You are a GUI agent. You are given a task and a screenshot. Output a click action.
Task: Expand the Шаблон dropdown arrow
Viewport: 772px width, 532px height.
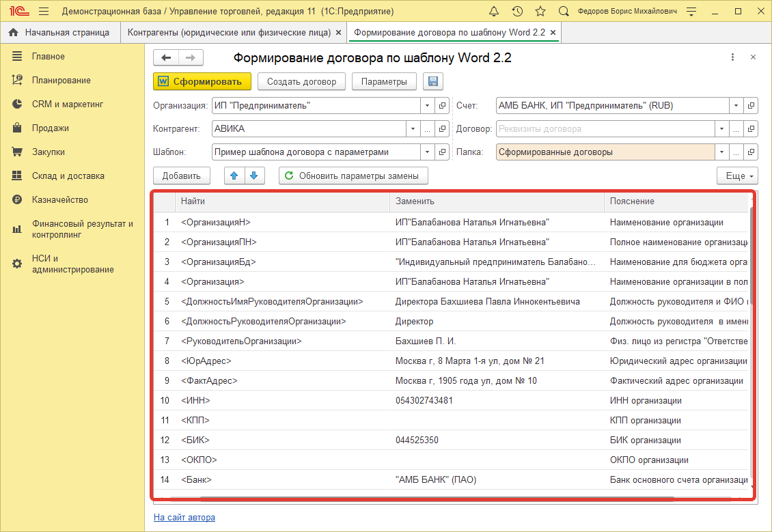click(428, 152)
